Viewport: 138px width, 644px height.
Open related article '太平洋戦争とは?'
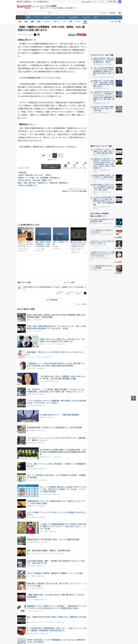coord(27,185)
